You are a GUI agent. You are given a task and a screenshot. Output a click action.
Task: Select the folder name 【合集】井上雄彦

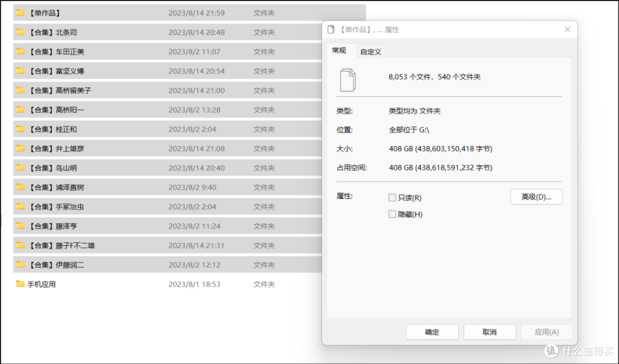click(56, 148)
